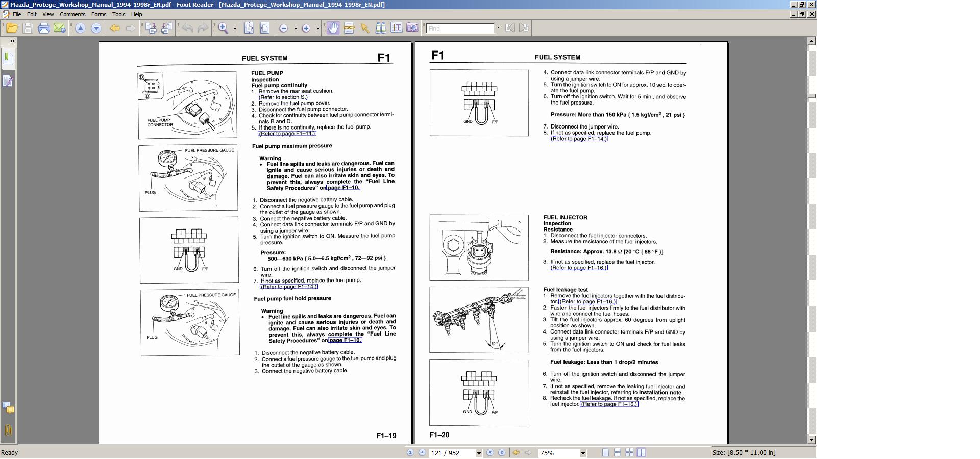980x459 pixels.
Task: Choose the Select Text tool
Action: [396, 29]
